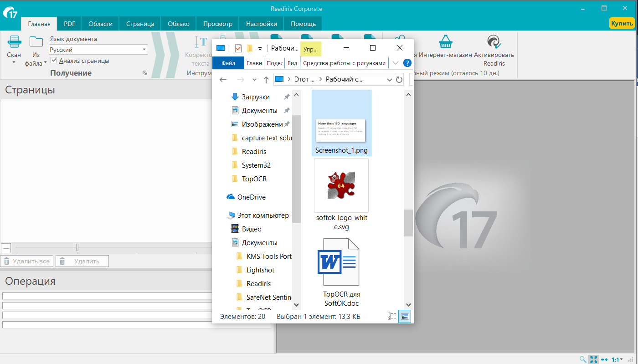Open Средства работы с рисунками tab
The width and height of the screenshot is (638, 364).
[x=344, y=63]
